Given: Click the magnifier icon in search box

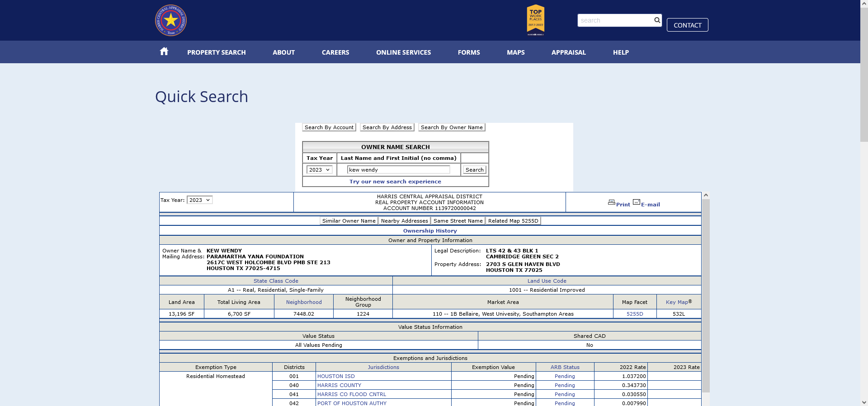Looking at the screenshot, I should click(x=657, y=20).
